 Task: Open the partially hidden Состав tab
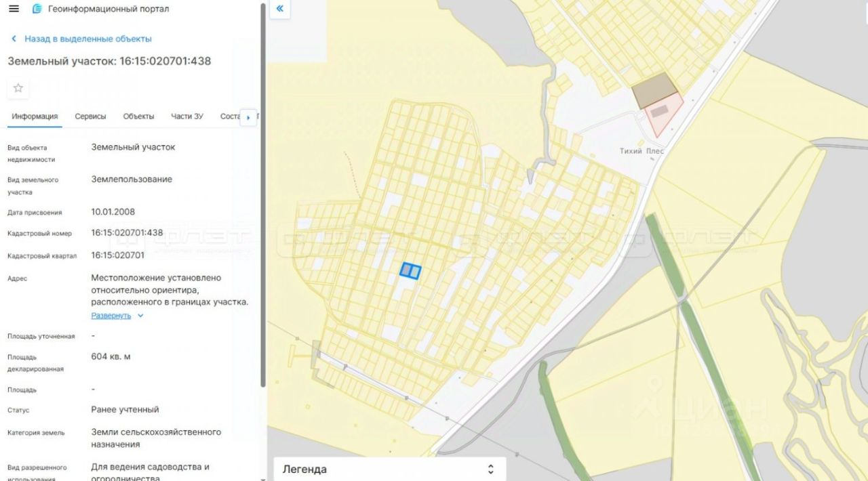[231, 117]
